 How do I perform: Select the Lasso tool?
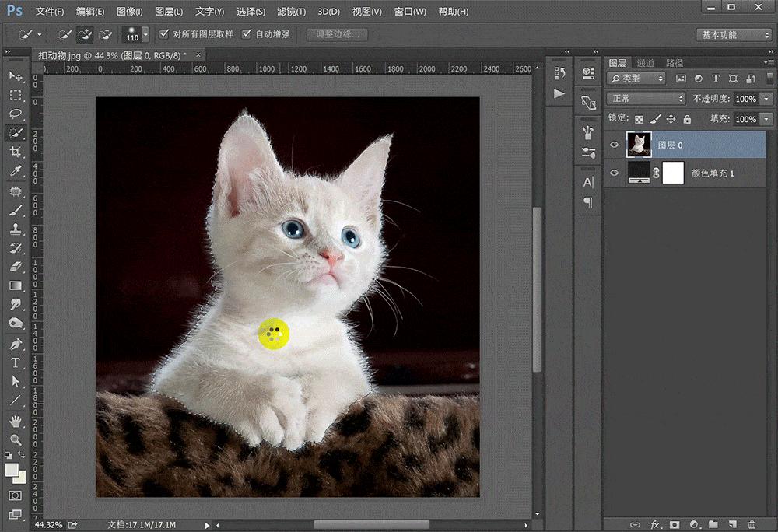coord(16,114)
